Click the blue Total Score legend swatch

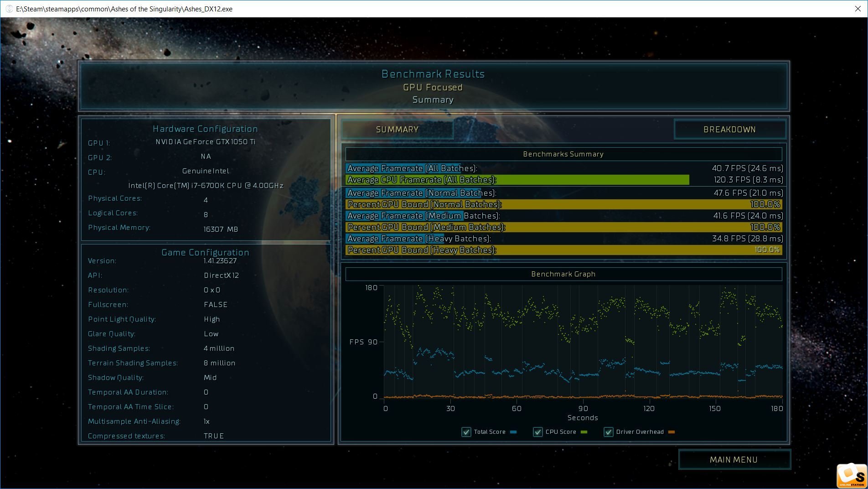coord(513,432)
